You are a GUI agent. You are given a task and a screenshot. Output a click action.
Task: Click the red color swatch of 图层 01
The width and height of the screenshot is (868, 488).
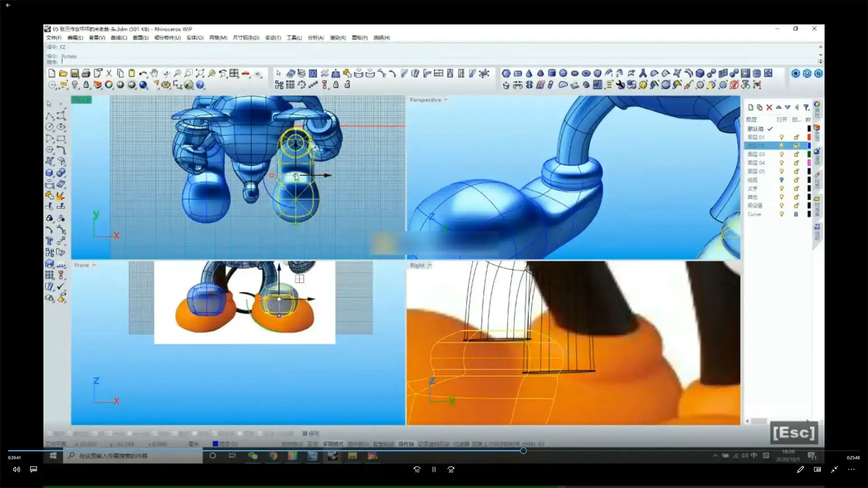pyautogui.click(x=809, y=137)
